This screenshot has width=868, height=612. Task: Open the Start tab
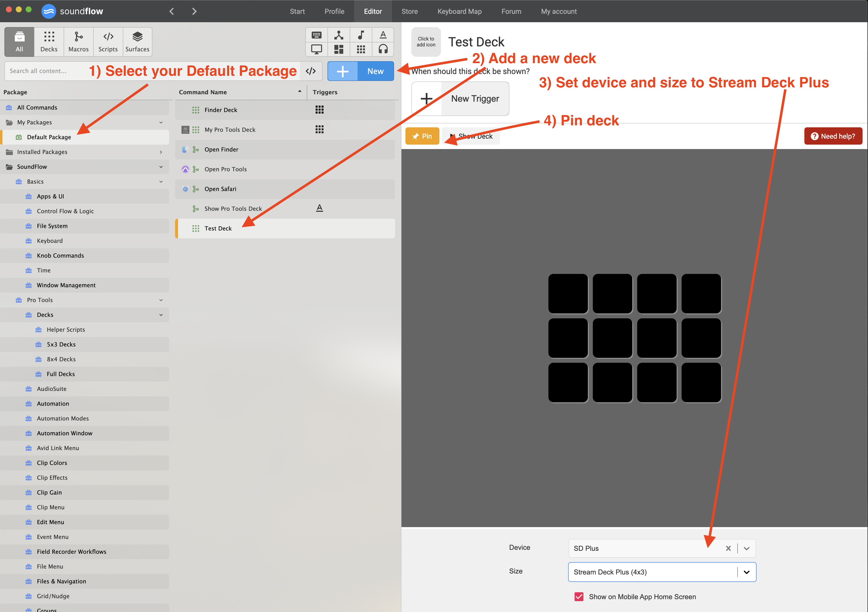(x=297, y=11)
